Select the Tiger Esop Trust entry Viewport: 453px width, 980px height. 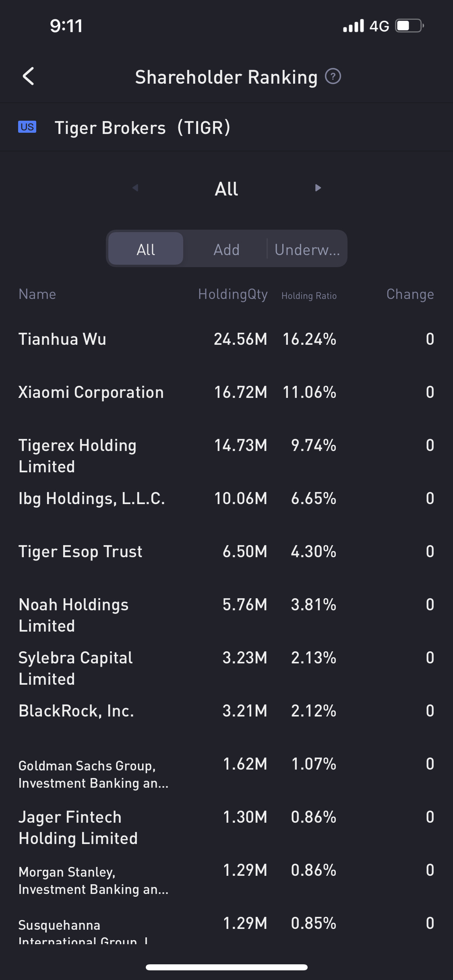[81, 552]
